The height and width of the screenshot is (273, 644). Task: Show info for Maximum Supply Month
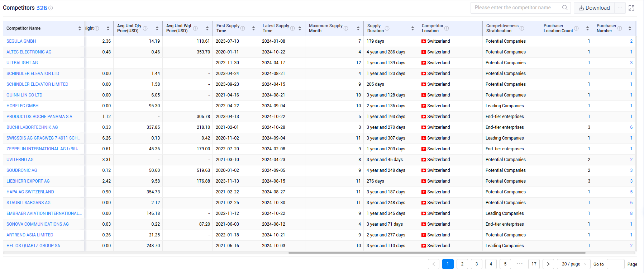pyautogui.click(x=346, y=28)
